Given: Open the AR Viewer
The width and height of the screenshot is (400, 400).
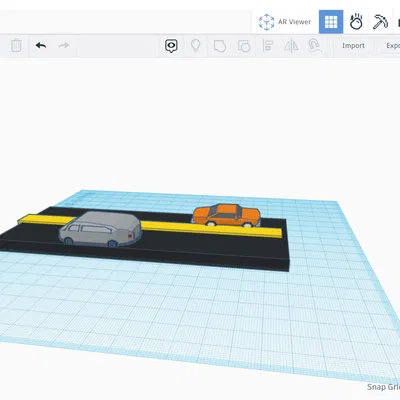Looking at the screenshot, I should 285,22.
